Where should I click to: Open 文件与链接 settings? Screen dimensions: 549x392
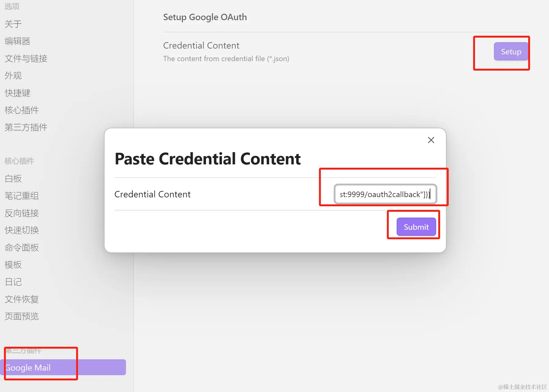click(26, 58)
